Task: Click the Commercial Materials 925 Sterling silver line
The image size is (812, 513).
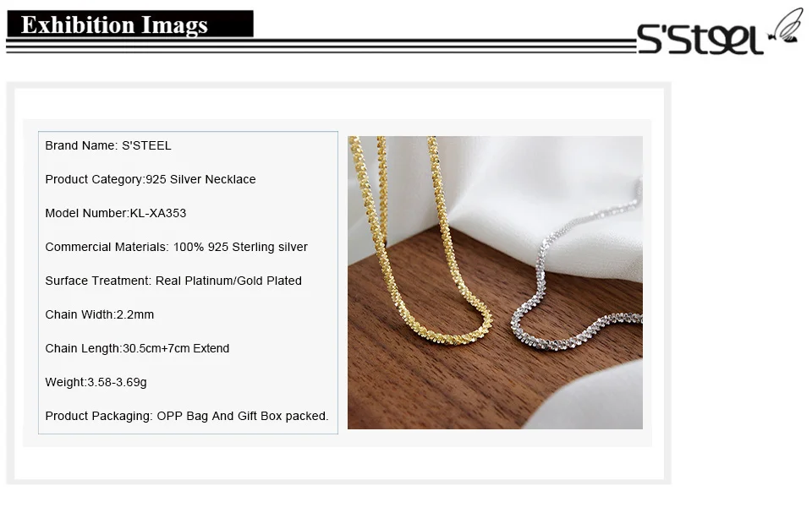Action: tap(177, 247)
